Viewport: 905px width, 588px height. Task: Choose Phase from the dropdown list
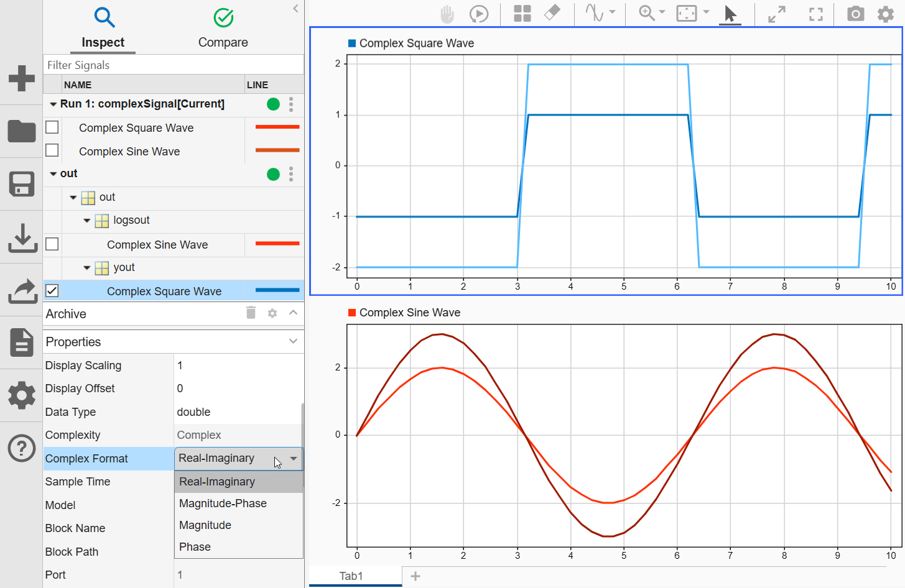click(x=239, y=547)
